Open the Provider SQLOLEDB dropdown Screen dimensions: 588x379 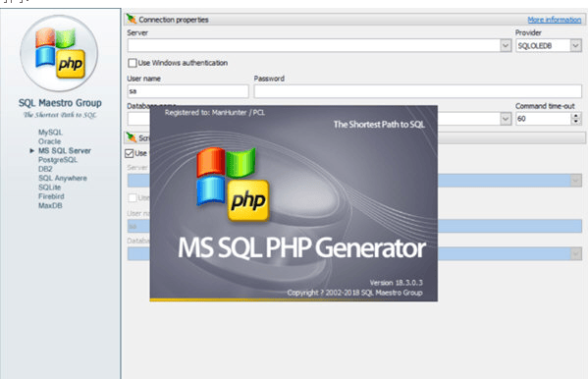[x=575, y=46]
